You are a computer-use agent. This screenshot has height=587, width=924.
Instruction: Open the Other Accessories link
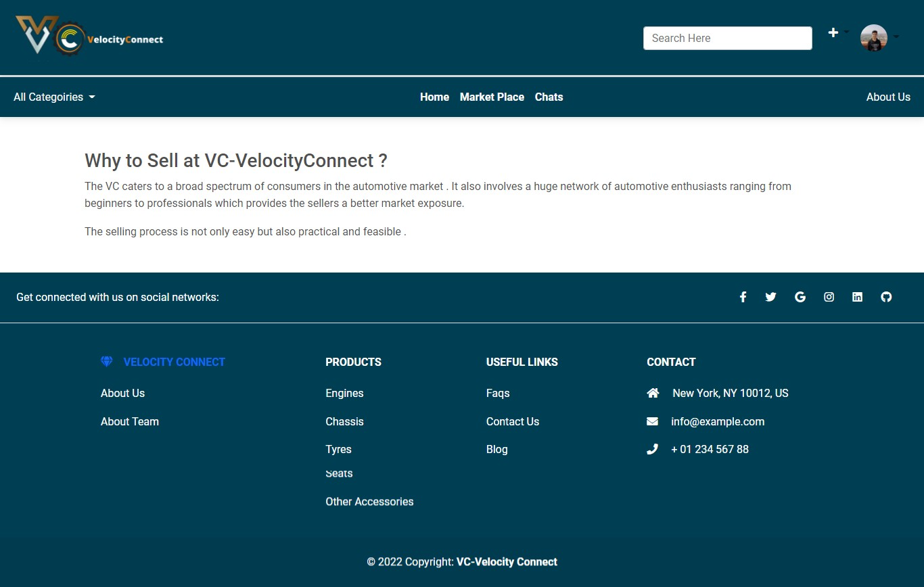(369, 501)
